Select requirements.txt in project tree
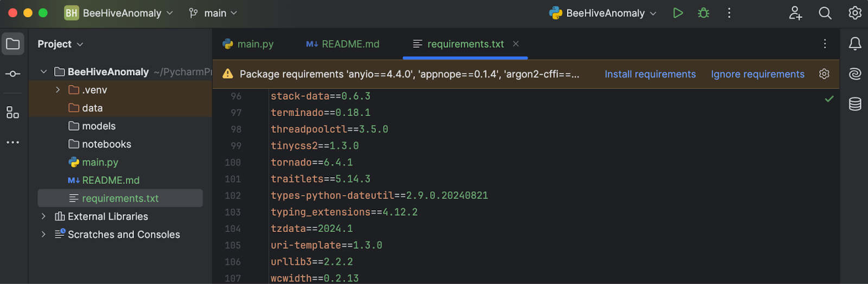The image size is (868, 284). tap(120, 198)
